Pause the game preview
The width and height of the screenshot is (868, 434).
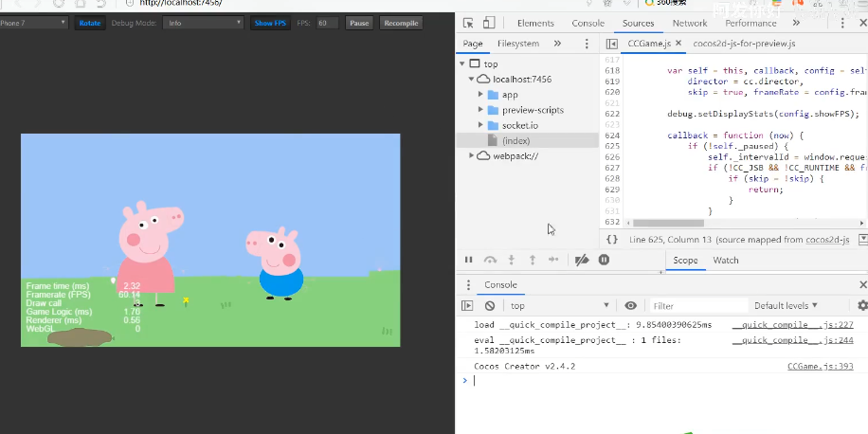pyautogui.click(x=359, y=24)
